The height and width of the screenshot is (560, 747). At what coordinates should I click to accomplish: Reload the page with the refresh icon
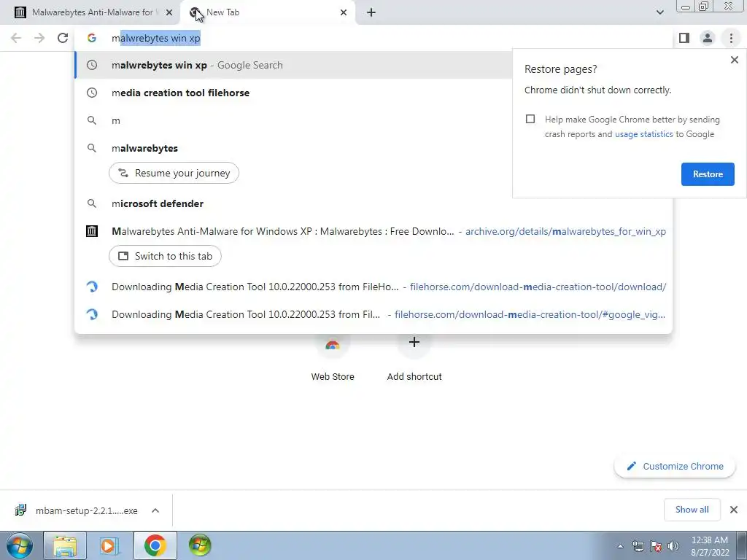click(63, 38)
